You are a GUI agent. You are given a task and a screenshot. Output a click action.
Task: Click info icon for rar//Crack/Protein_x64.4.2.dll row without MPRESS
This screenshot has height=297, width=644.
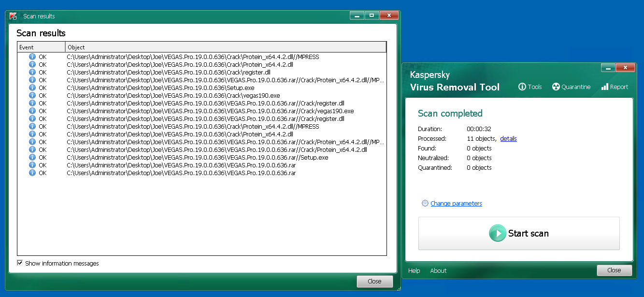pos(32,149)
